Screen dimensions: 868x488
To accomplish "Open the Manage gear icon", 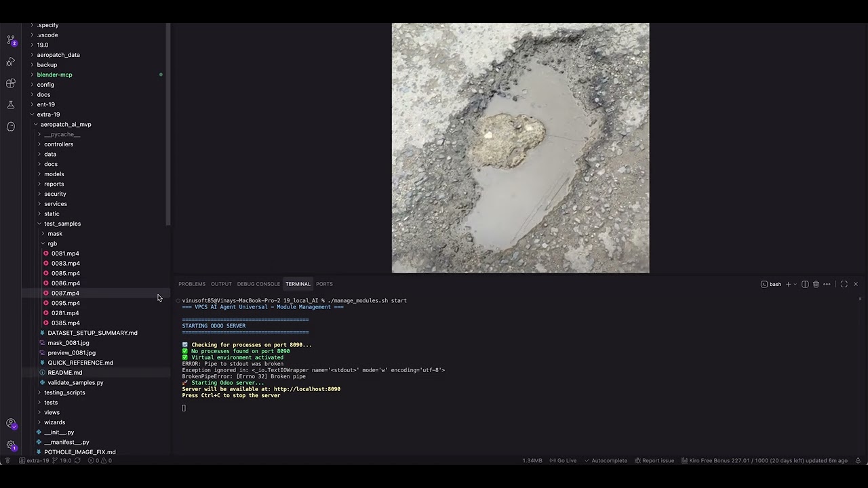I will [11, 445].
